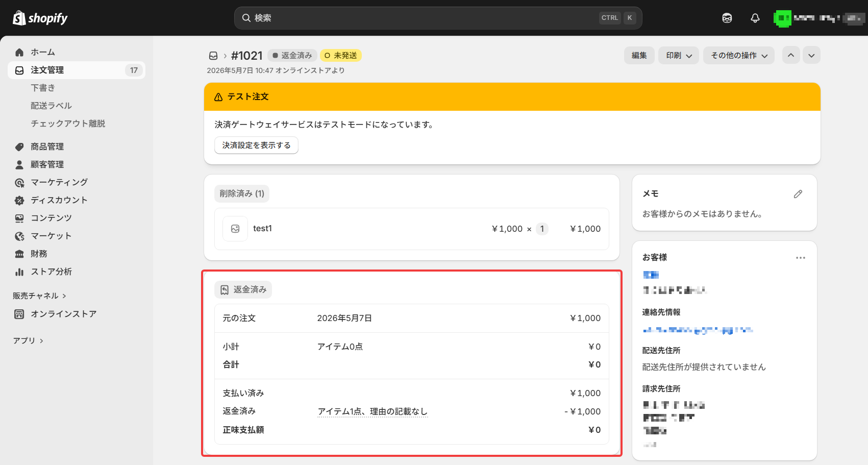Click the 削除済み (1) badge
This screenshot has width=868, height=465.
click(242, 193)
